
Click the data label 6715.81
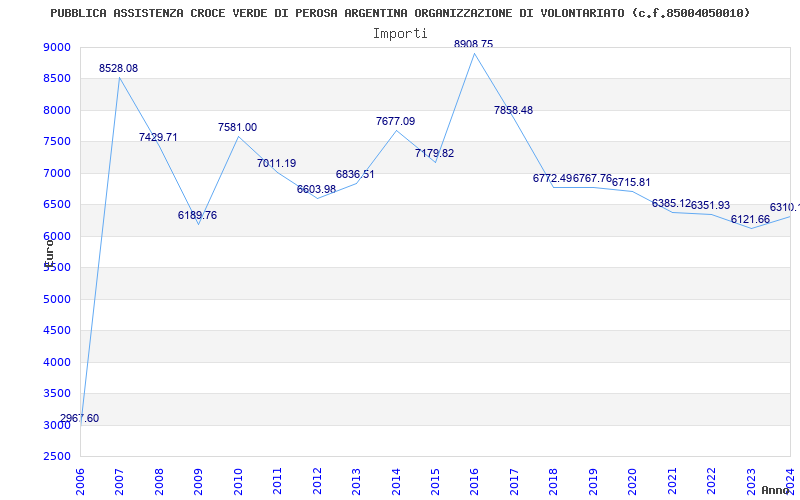click(x=631, y=182)
